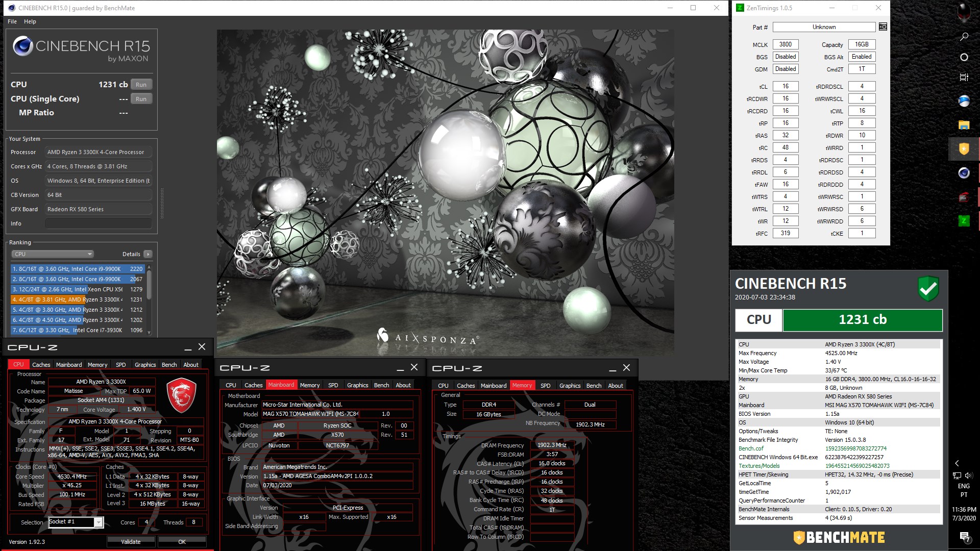The height and width of the screenshot is (551, 980).
Task: Launch the blue globe browser taskbar icon
Action: tap(964, 101)
